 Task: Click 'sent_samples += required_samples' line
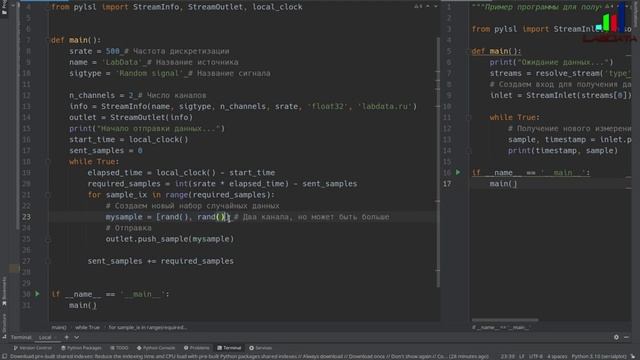point(160,261)
